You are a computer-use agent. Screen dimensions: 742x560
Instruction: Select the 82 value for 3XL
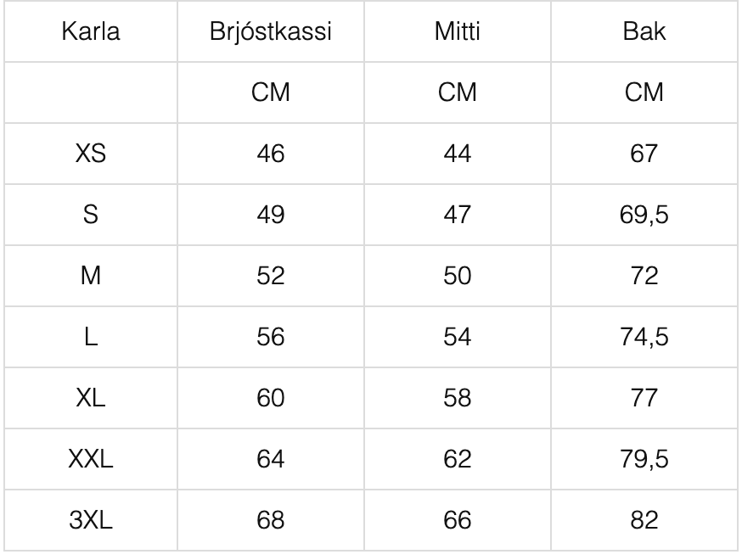pos(644,520)
